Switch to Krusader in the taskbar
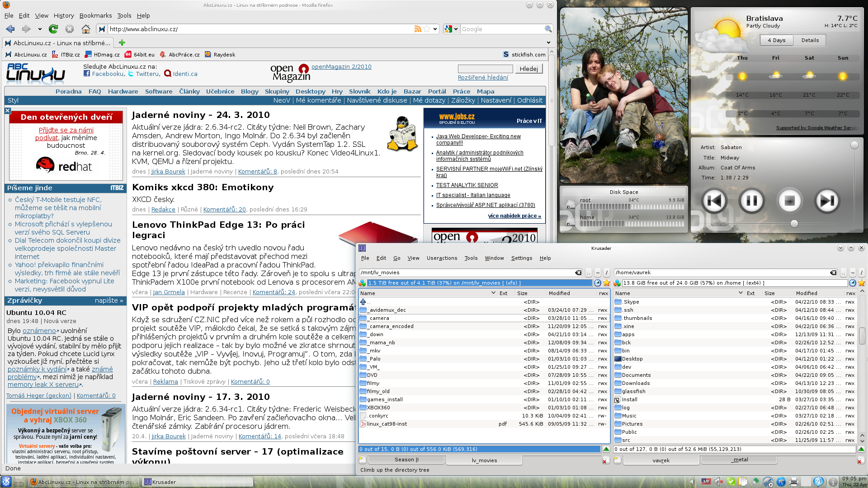The image size is (868, 488). click(198, 482)
